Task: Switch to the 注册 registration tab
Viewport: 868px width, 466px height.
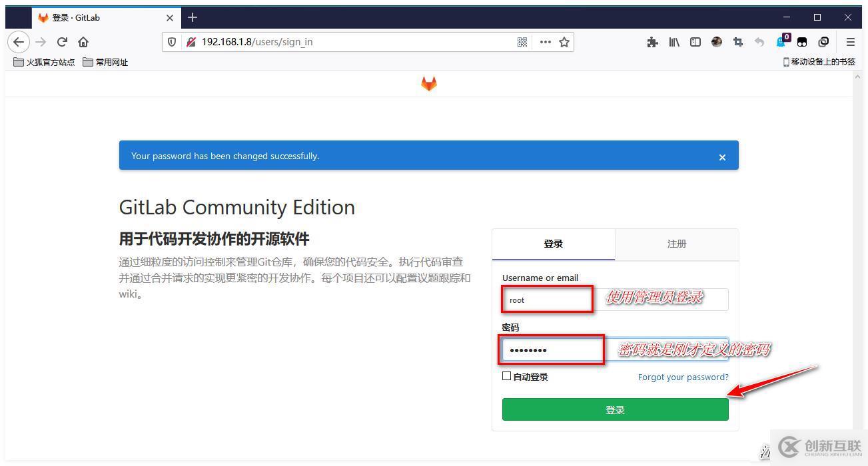Action: click(x=676, y=244)
